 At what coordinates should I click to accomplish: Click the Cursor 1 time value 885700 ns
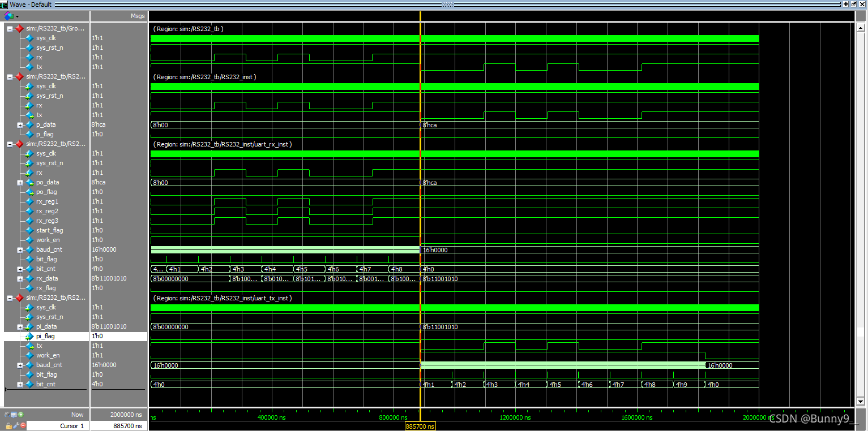127,426
